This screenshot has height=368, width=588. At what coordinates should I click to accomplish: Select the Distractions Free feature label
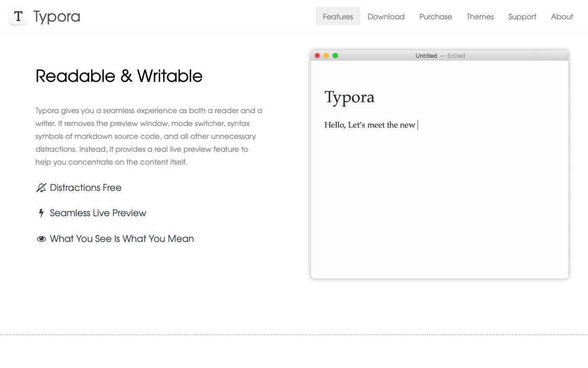pyautogui.click(x=86, y=188)
